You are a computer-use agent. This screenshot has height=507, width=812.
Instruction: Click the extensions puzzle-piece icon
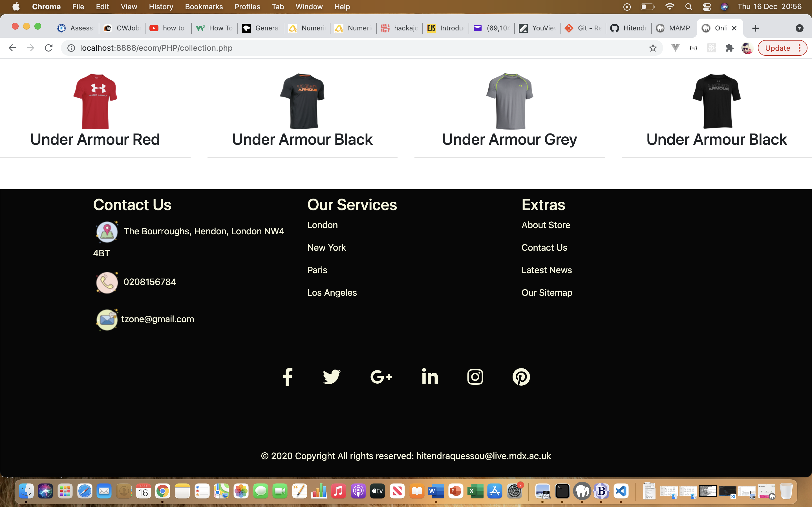pos(729,48)
